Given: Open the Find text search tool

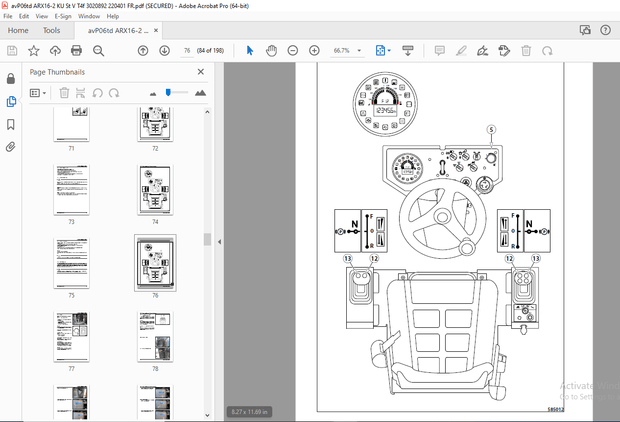Looking at the screenshot, I should (98, 51).
